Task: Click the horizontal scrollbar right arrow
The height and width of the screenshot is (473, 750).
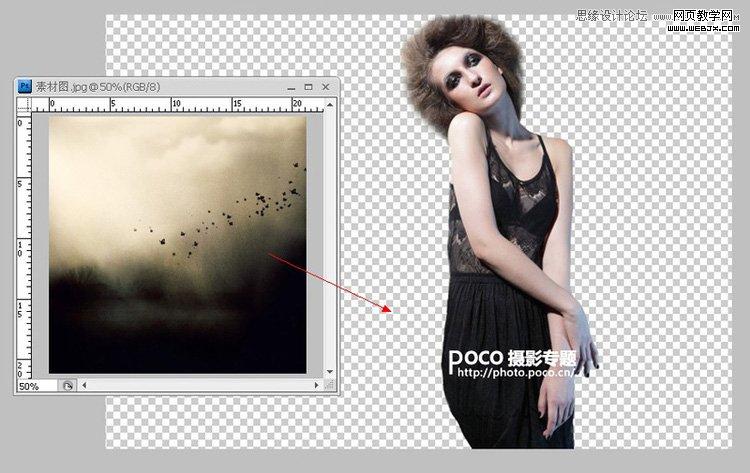Action: click(x=316, y=385)
